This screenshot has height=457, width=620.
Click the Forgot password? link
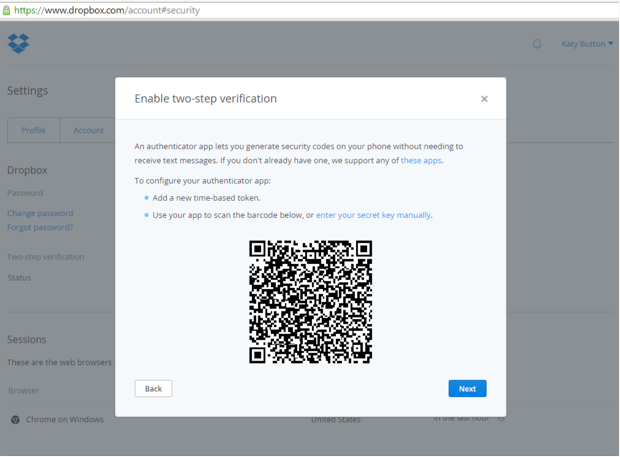coord(40,227)
